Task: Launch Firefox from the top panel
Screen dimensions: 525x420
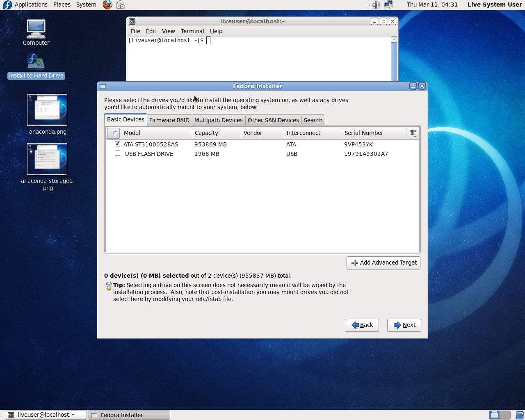Action: [107, 5]
